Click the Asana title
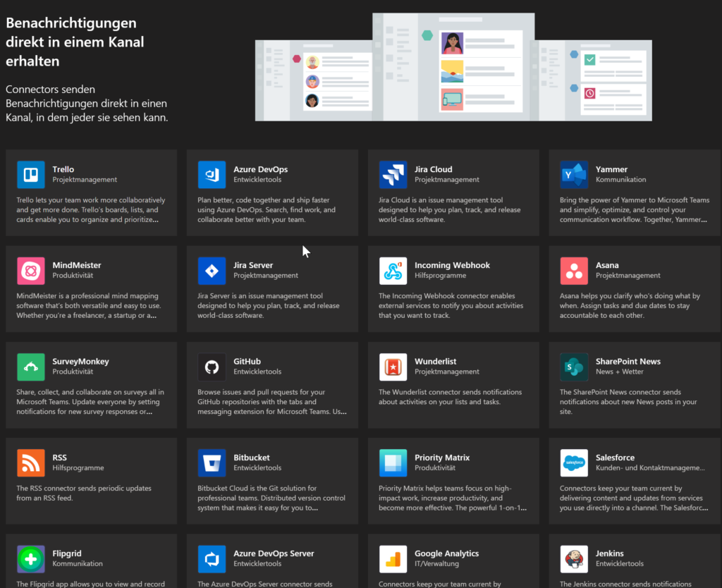The image size is (722, 588). 607,265
